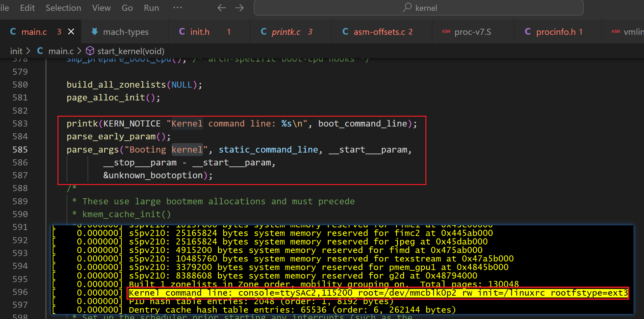Click static_command_line on line 585

point(268,150)
